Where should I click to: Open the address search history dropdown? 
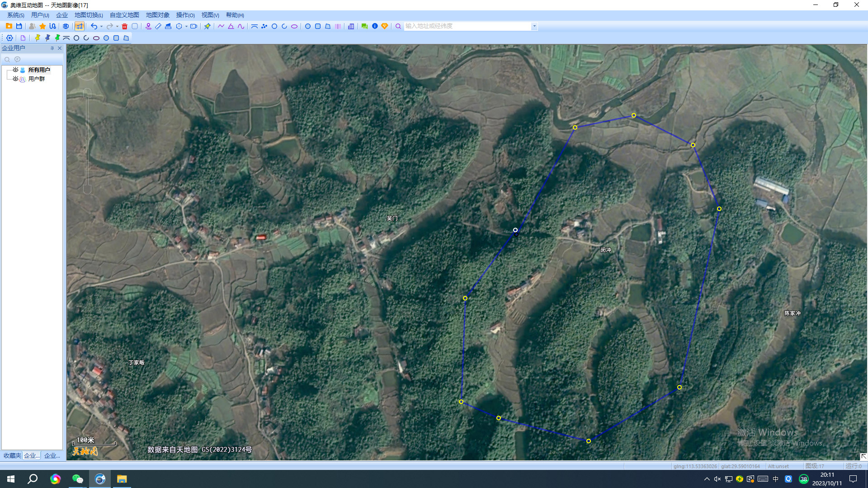tap(534, 26)
